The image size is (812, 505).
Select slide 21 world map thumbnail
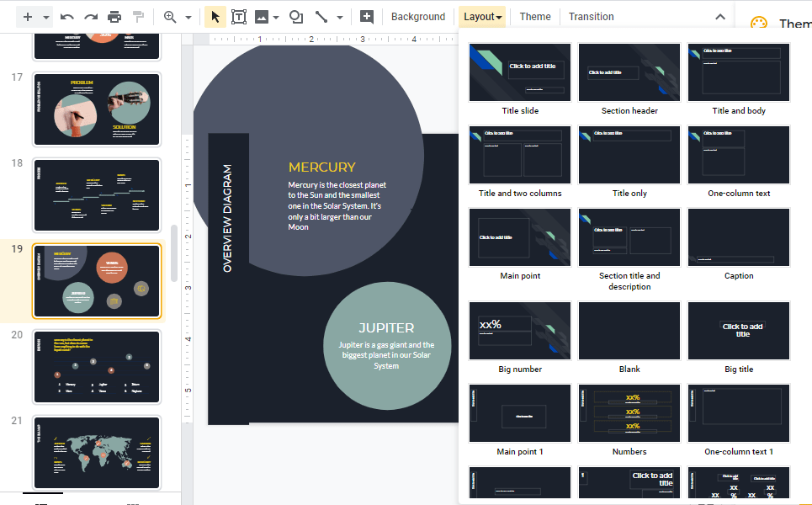[96, 452]
